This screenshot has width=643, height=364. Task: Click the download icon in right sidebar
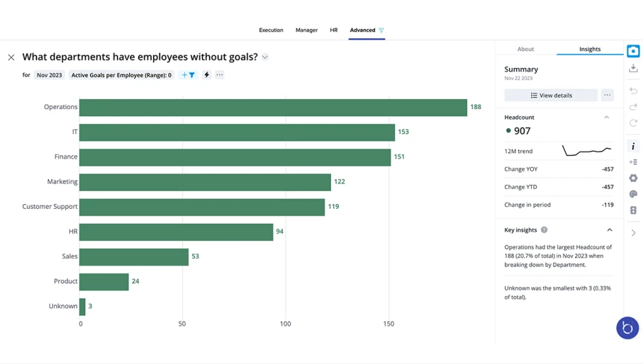633,68
